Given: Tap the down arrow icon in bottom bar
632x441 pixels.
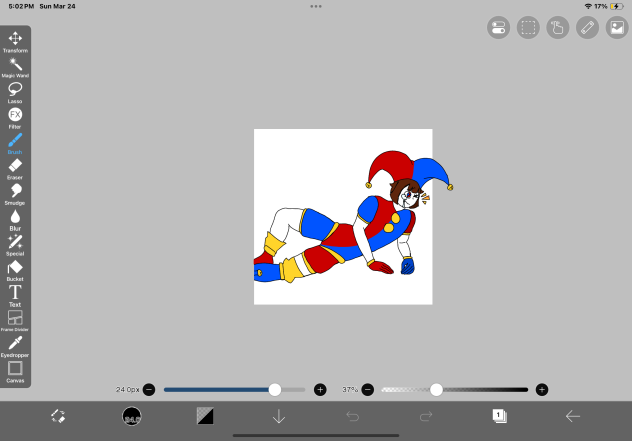Looking at the screenshot, I should click(279, 416).
